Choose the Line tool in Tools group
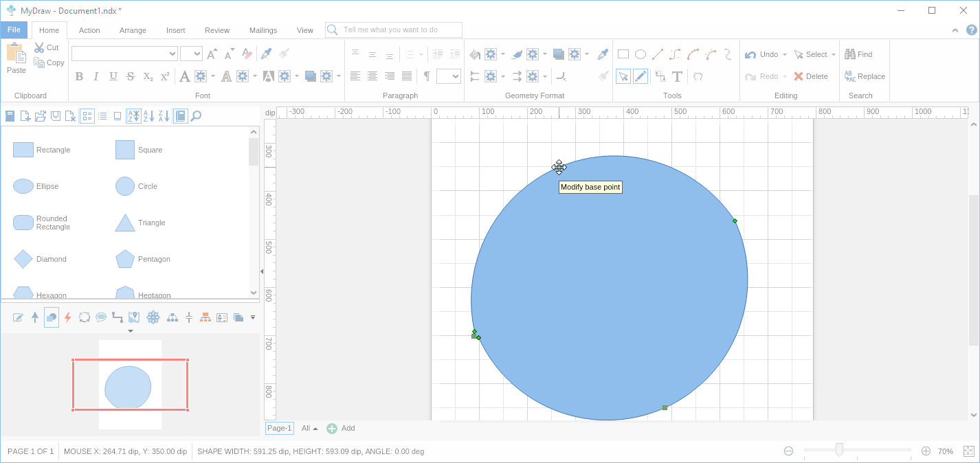 click(x=658, y=54)
